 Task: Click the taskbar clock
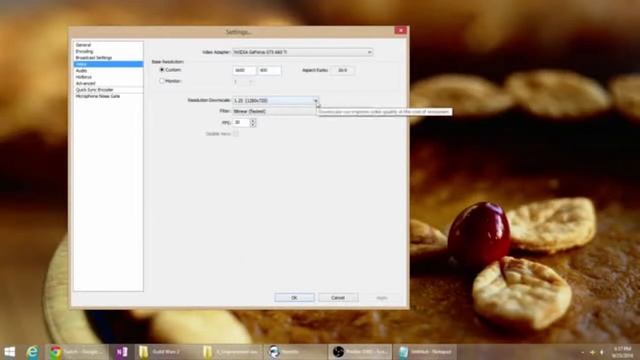622,352
